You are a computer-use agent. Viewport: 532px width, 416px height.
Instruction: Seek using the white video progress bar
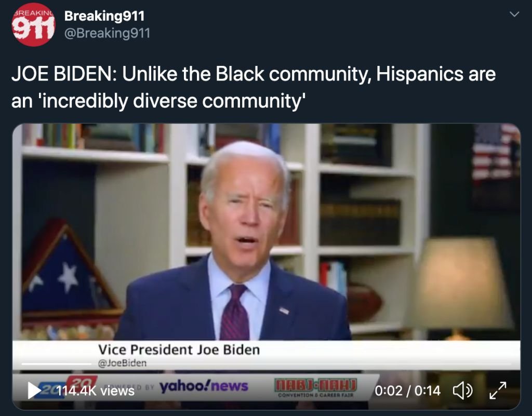pos(56,364)
